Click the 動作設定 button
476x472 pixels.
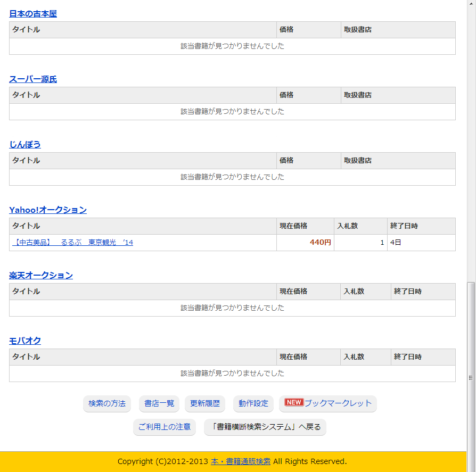point(253,403)
